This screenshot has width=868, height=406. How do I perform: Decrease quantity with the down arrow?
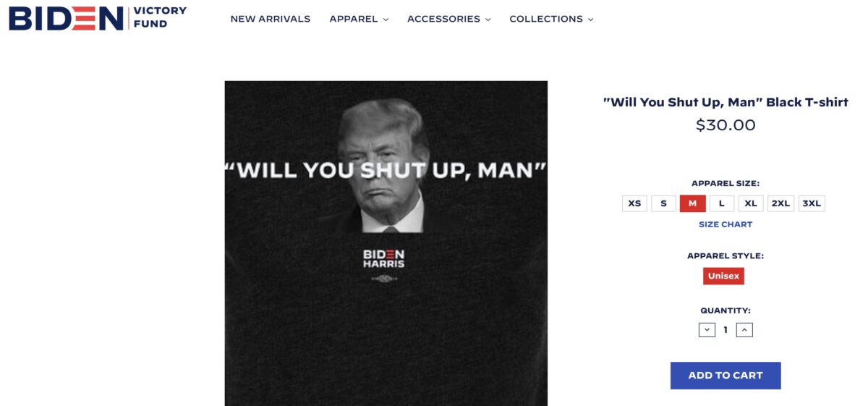pyautogui.click(x=707, y=330)
